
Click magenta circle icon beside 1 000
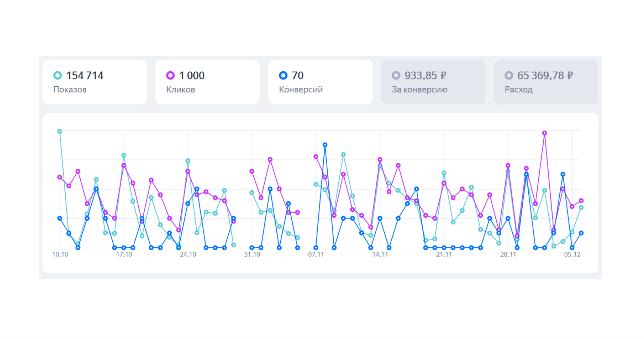(170, 75)
